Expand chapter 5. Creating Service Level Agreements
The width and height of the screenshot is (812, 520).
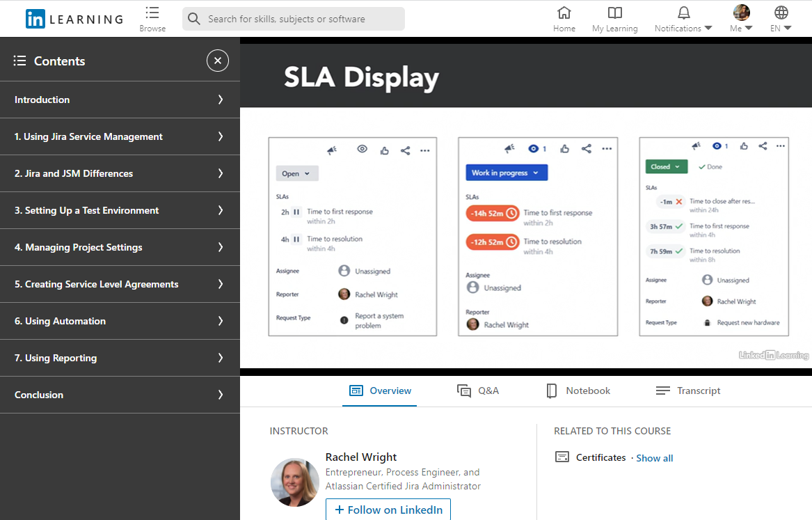click(120, 284)
